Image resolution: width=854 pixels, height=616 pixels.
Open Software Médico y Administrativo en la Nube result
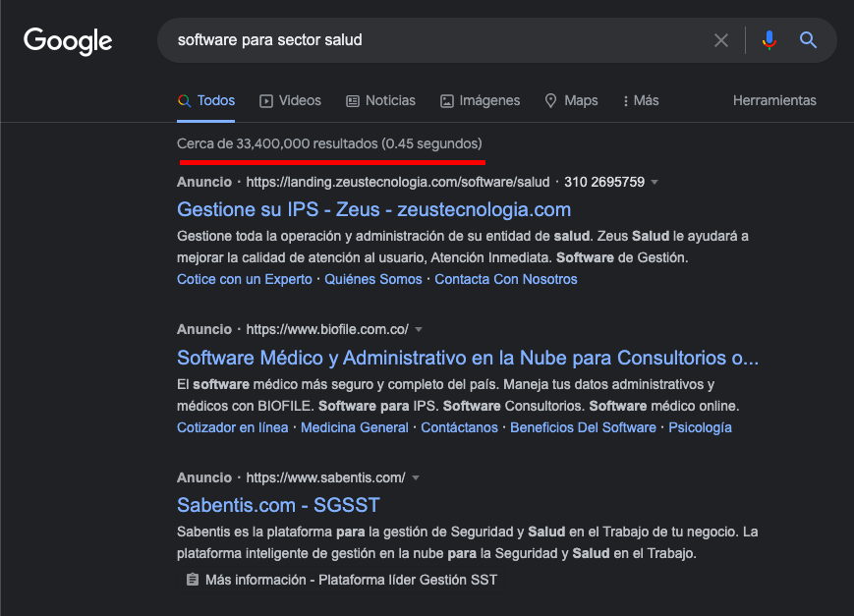pyautogui.click(x=468, y=358)
